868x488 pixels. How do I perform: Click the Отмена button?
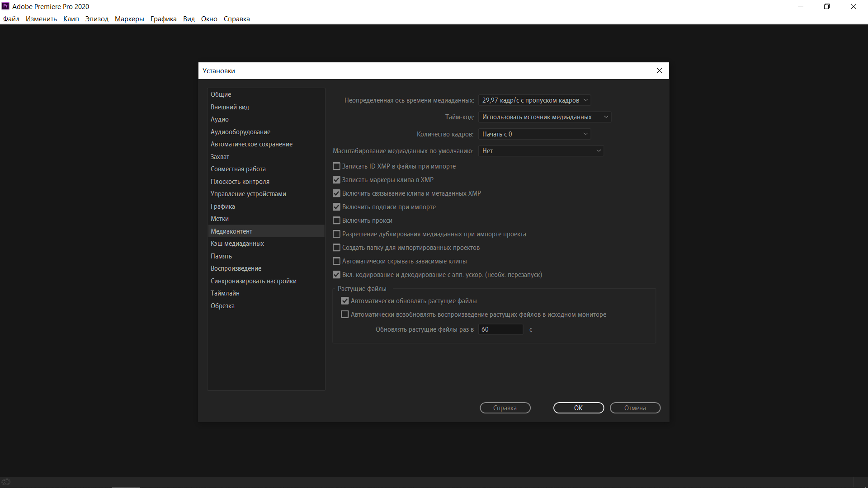tap(635, 408)
